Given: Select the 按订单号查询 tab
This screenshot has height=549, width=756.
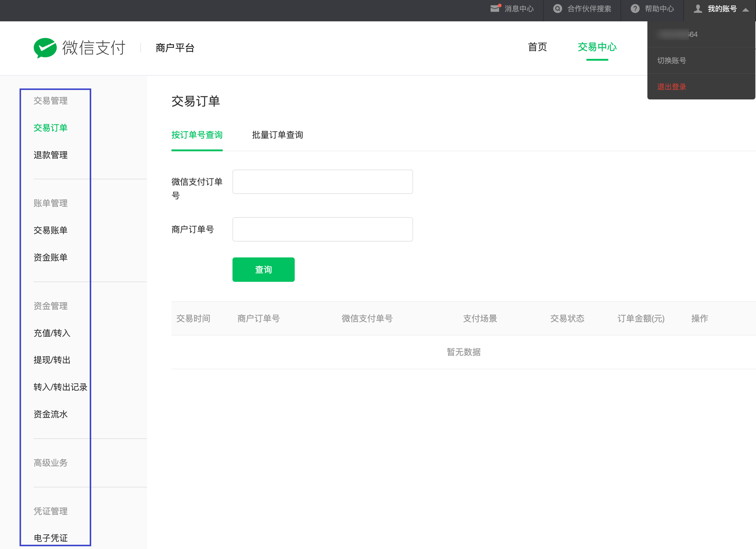Looking at the screenshot, I should pyautogui.click(x=197, y=135).
